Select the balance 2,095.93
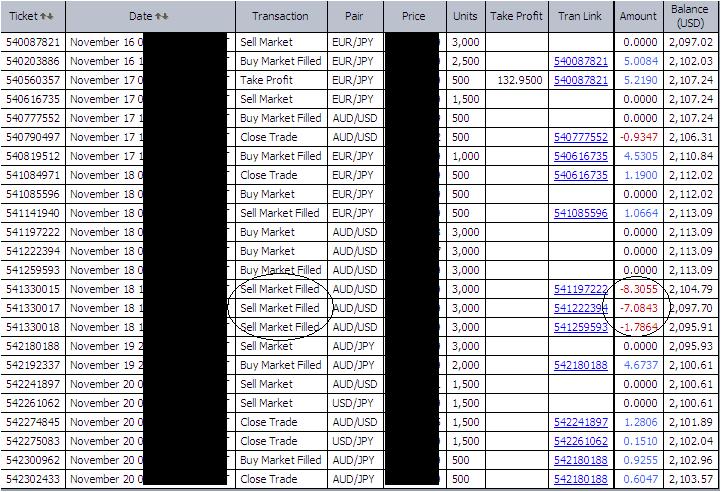 [x=691, y=346]
